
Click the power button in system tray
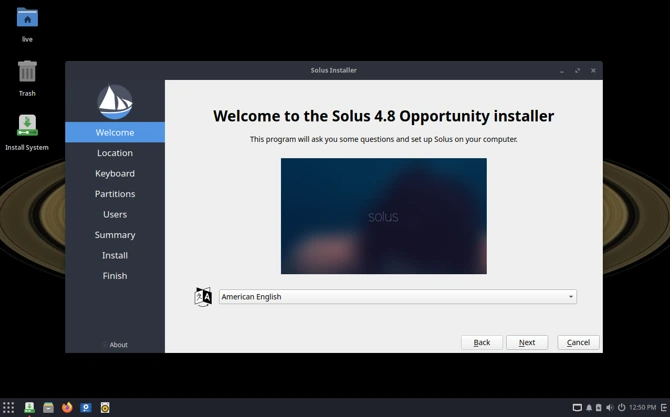tap(621, 408)
